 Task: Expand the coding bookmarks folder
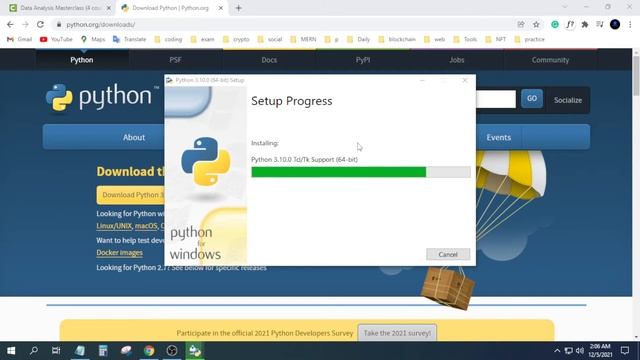pyautogui.click(x=168, y=39)
